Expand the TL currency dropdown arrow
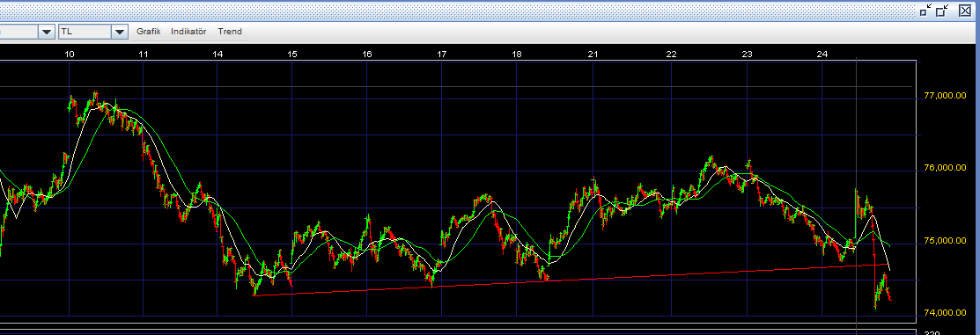Image resolution: width=980 pixels, height=335 pixels. coord(120,31)
